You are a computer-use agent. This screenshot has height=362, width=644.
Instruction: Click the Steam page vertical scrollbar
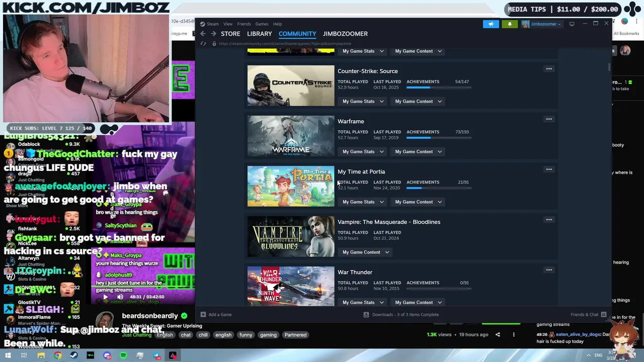tap(609, 66)
